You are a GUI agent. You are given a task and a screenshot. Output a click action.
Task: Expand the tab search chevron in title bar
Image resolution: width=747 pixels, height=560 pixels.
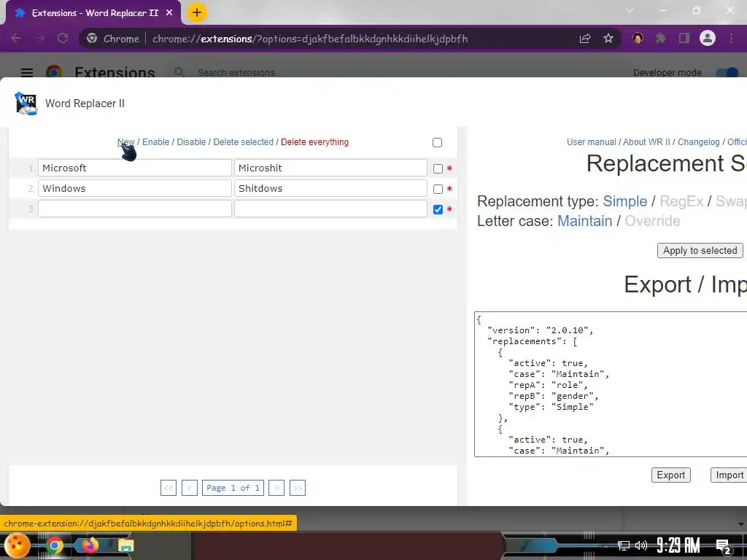(630, 10)
